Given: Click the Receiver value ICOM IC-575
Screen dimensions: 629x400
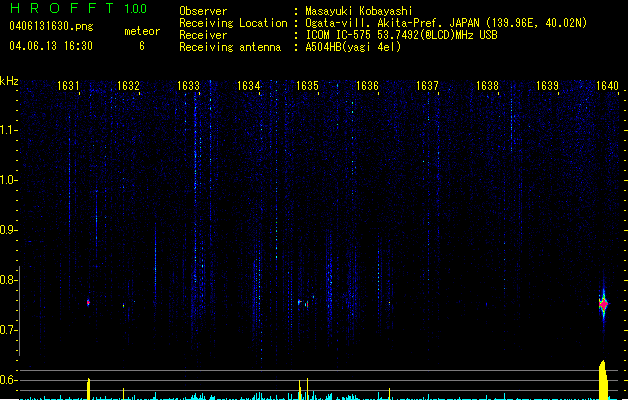Looking at the screenshot, I should [338, 35].
